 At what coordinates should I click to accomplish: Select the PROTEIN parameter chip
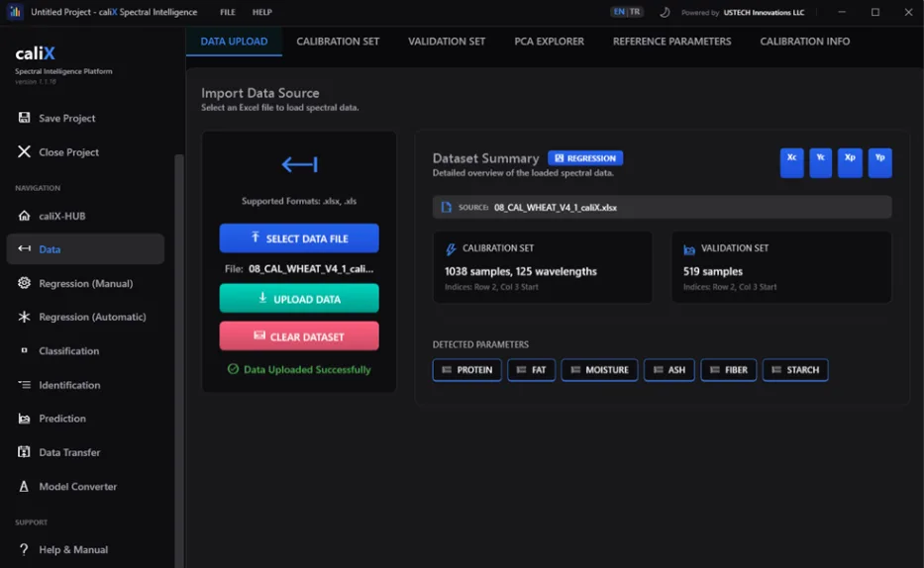click(x=467, y=370)
